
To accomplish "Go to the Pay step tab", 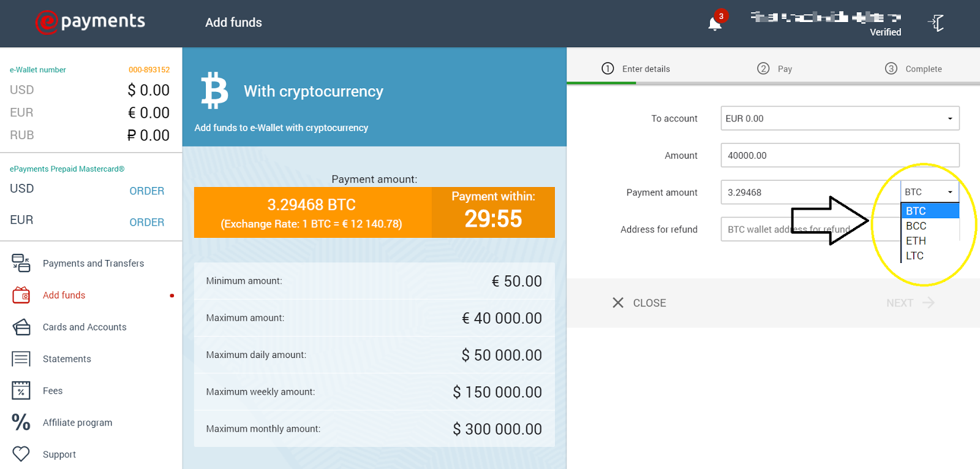I will point(775,69).
